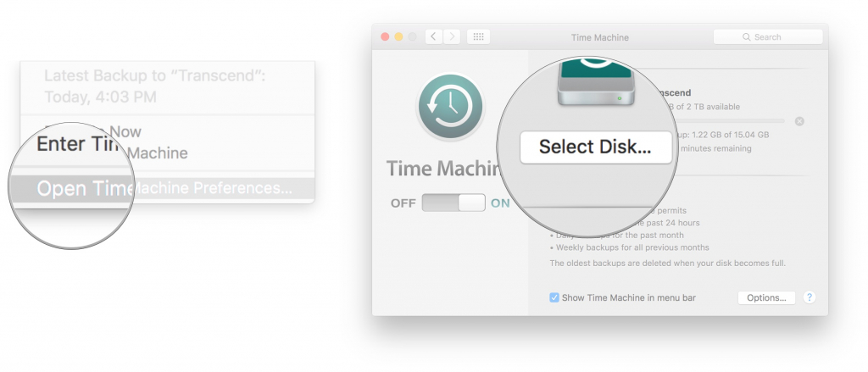Minimize the Time Machine window
This screenshot has height=372, width=868.
[x=398, y=36]
